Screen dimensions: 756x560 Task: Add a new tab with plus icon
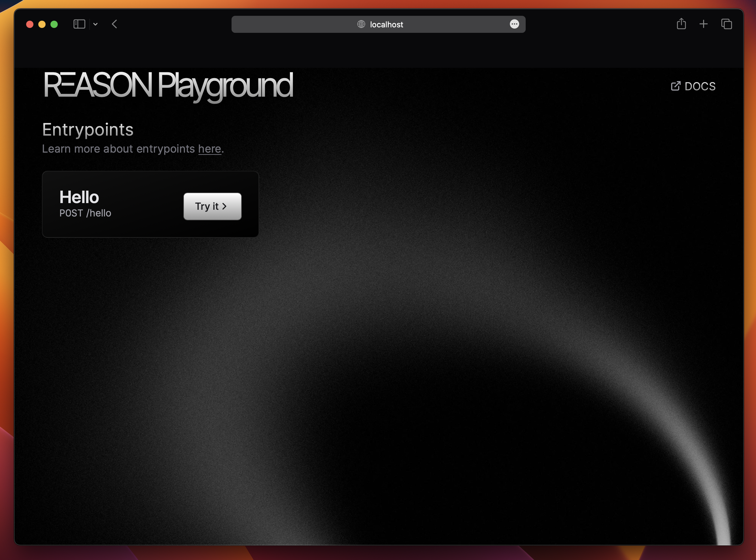coord(703,24)
